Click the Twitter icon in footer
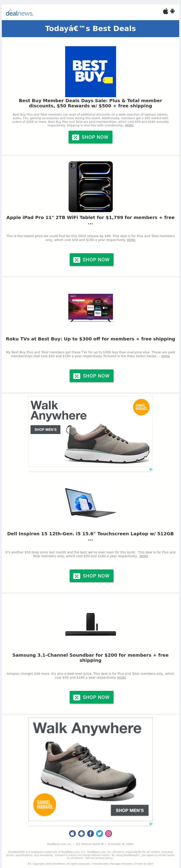This screenshot has width=181, height=868. coord(100,833)
